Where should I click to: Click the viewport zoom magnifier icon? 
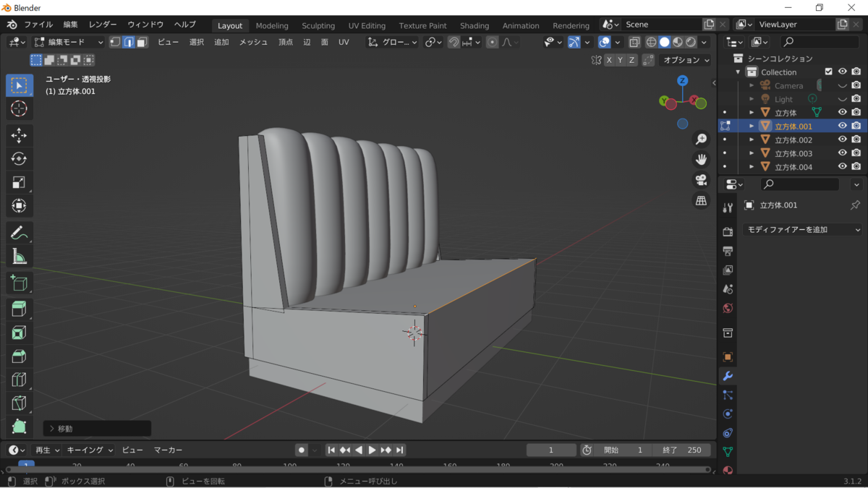(x=701, y=140)
